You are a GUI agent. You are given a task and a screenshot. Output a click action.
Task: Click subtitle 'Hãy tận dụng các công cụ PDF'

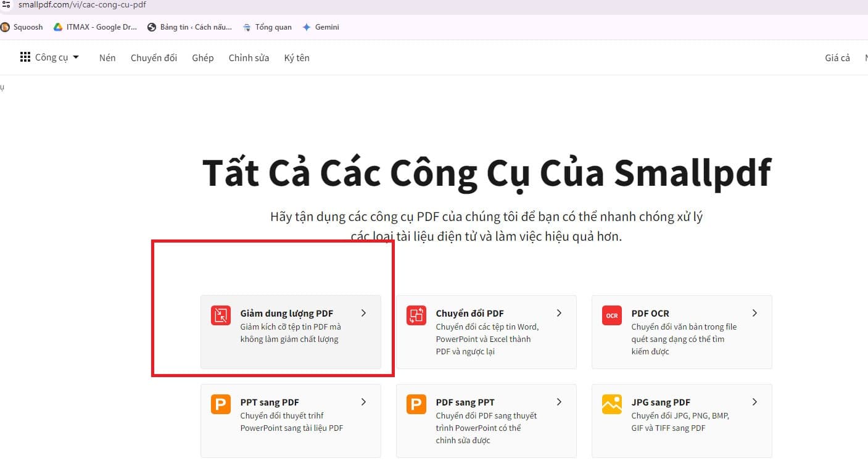coord(486,227)
